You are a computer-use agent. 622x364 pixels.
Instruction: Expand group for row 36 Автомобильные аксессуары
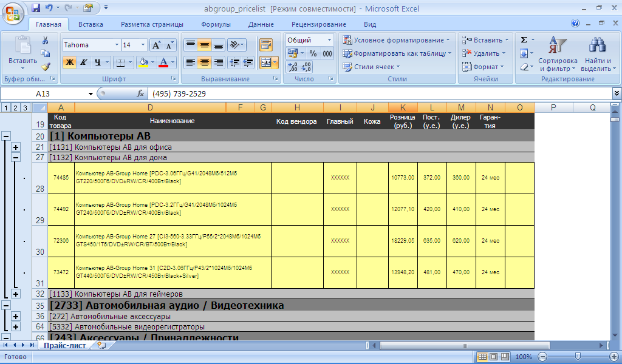15,317
